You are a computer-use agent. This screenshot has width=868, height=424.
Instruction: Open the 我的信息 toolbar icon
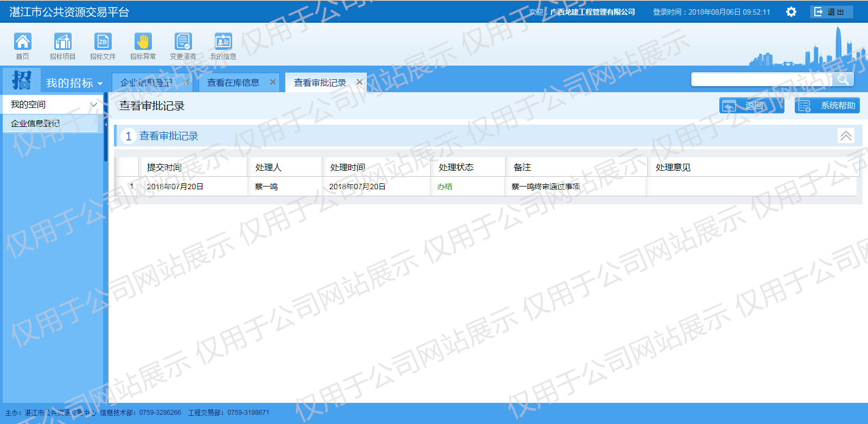pos(224,46)
